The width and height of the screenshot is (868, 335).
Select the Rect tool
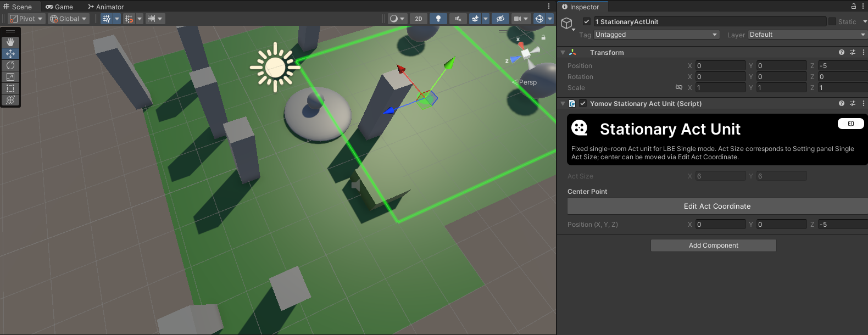10,88
